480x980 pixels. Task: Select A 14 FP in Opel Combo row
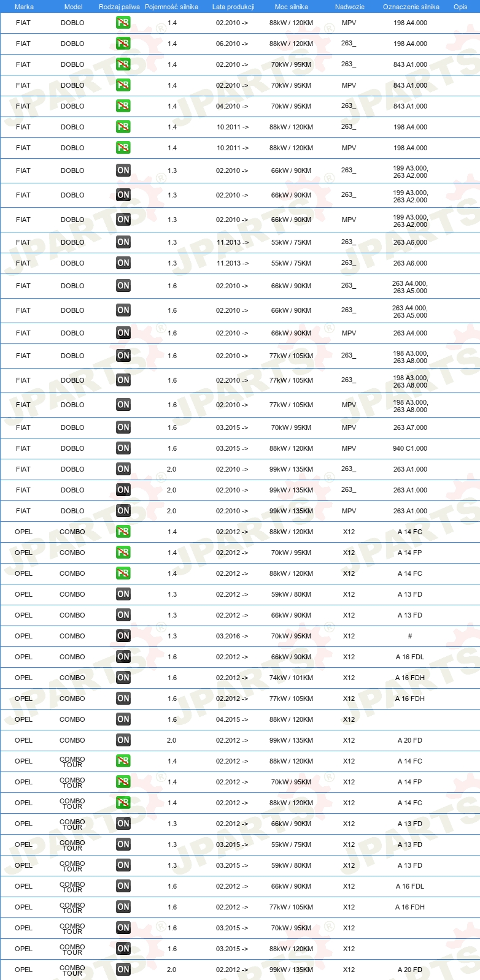pyautogui.click(x=410, y=553)
